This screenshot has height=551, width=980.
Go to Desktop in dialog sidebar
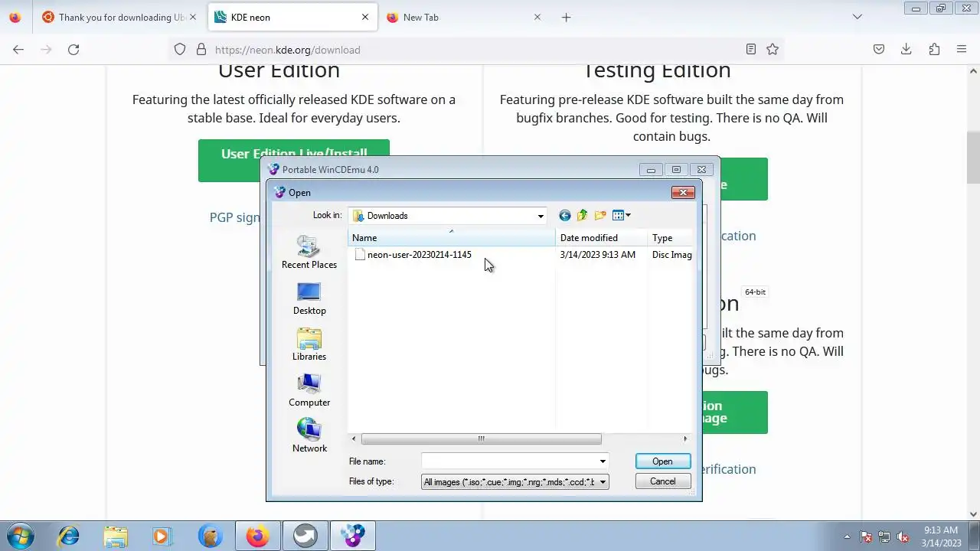pyautogui.click(x=309, y=298)
